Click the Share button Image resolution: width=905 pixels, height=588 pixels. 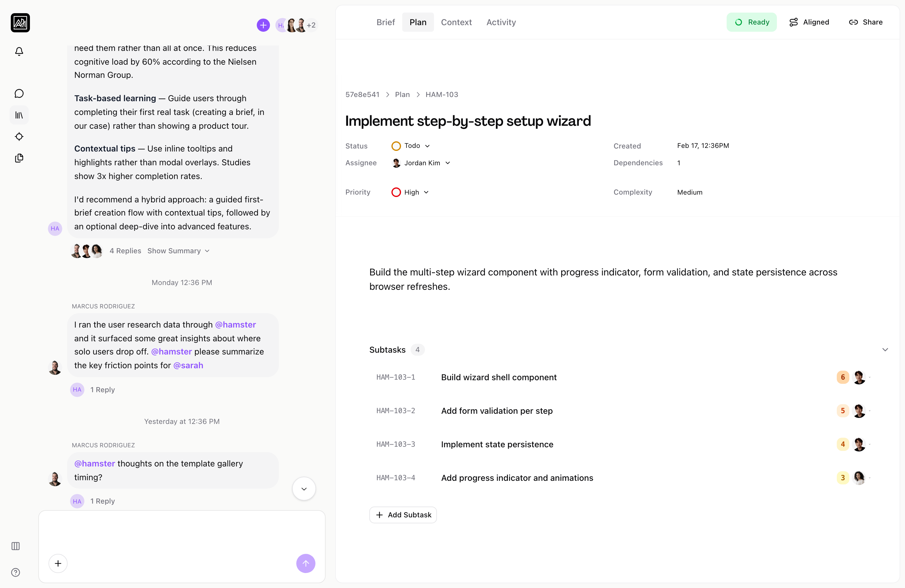coord(865,22)
